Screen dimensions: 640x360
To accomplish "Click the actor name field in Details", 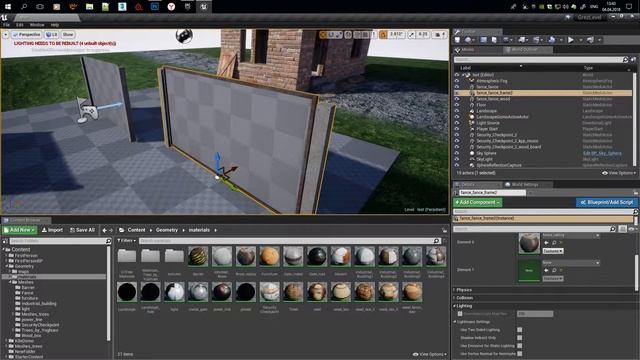I will tap(493, 192).
